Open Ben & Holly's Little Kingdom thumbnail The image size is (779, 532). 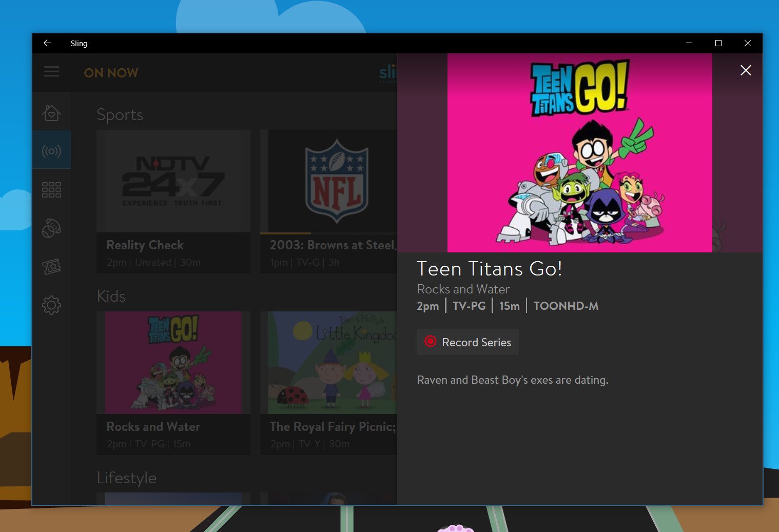[x=329, y=363]
